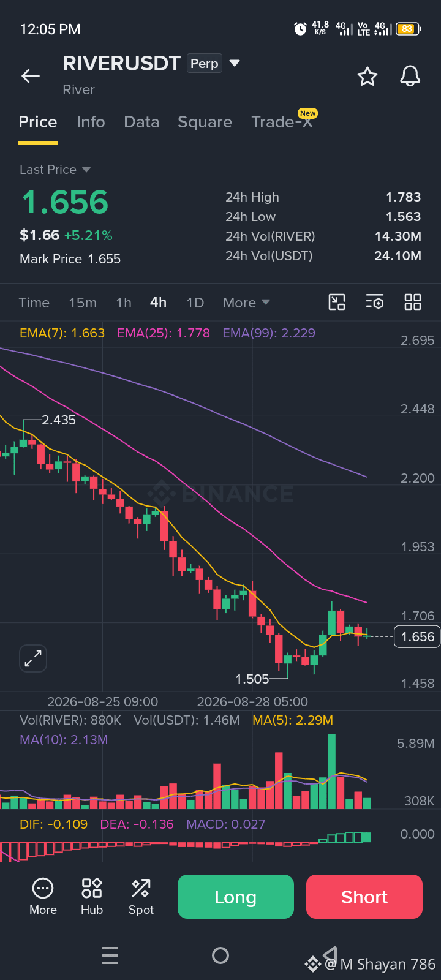Go back with the left arrow
This screenshot has width=441, height=980.
(31, 76)
